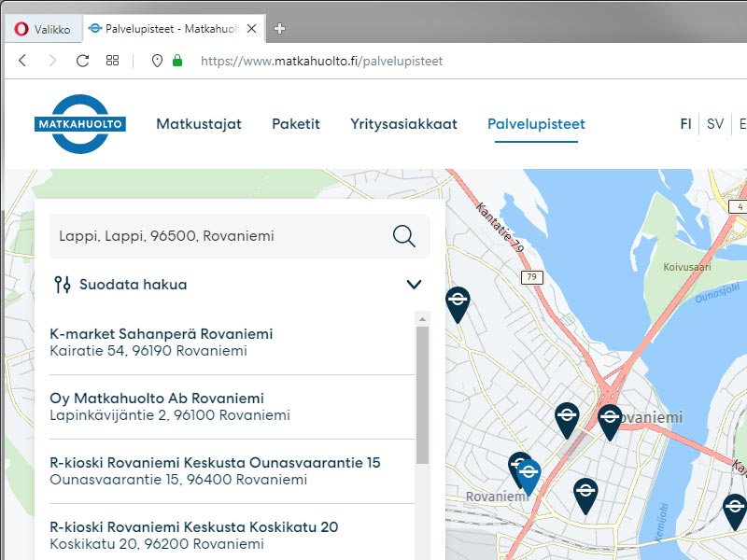View site security lock information
This screenshot has height=560, width=747.
177,60
